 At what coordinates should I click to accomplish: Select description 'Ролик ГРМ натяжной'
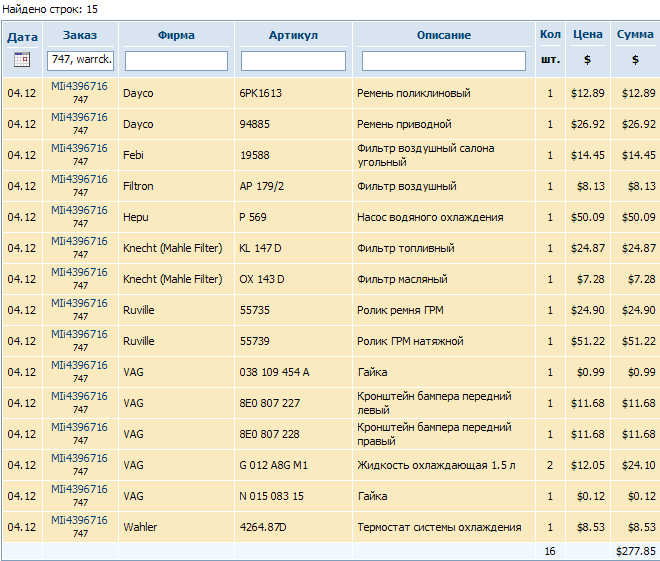pyautogui.click(x=410, y=341)
